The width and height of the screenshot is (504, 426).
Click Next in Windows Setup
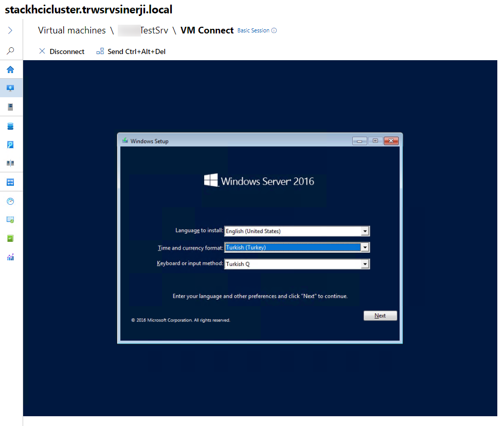pos(380,316)
